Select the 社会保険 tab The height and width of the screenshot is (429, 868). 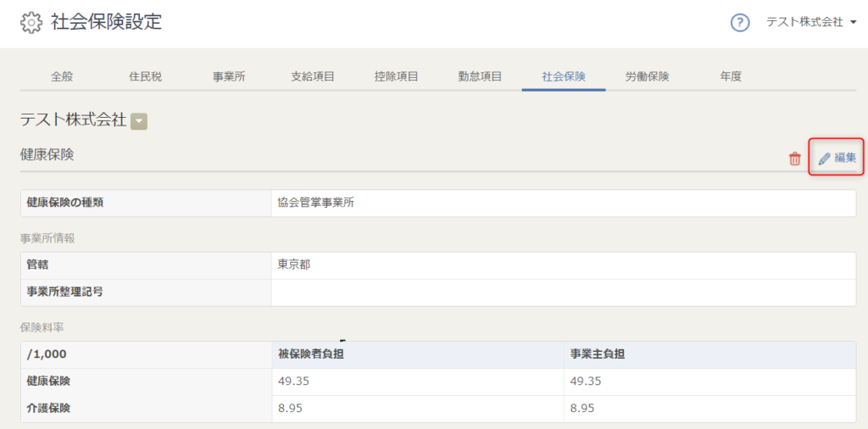pyautogui.click(x=564, y=77)
